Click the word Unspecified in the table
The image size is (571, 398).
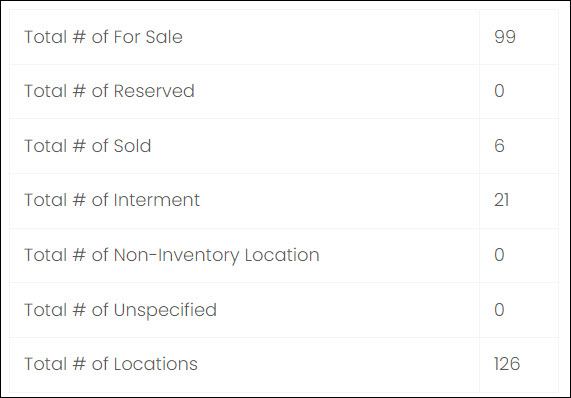[165, 310]
